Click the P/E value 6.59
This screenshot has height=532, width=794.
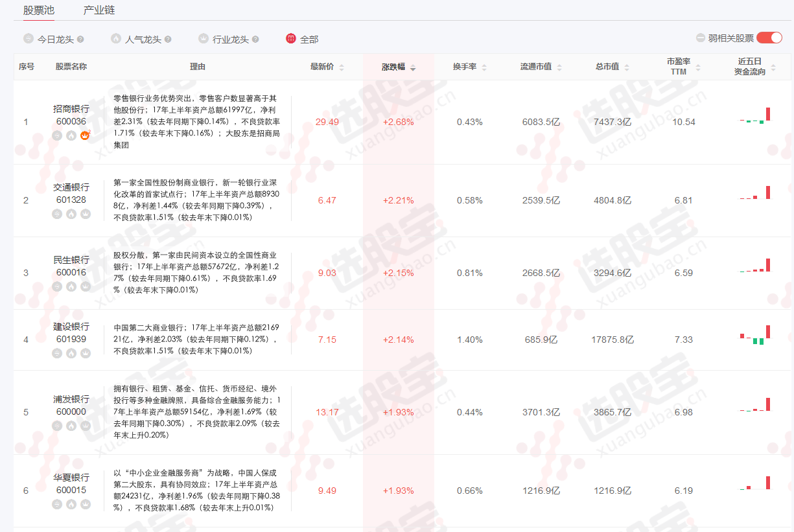683,273
